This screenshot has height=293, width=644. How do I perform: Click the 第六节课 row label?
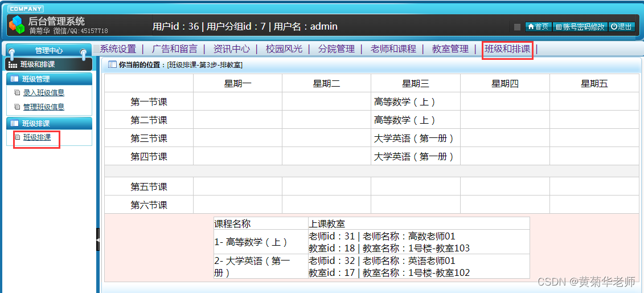point(149,205)
